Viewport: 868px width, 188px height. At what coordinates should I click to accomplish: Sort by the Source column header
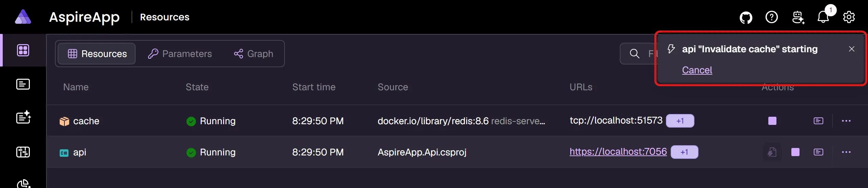393,87
